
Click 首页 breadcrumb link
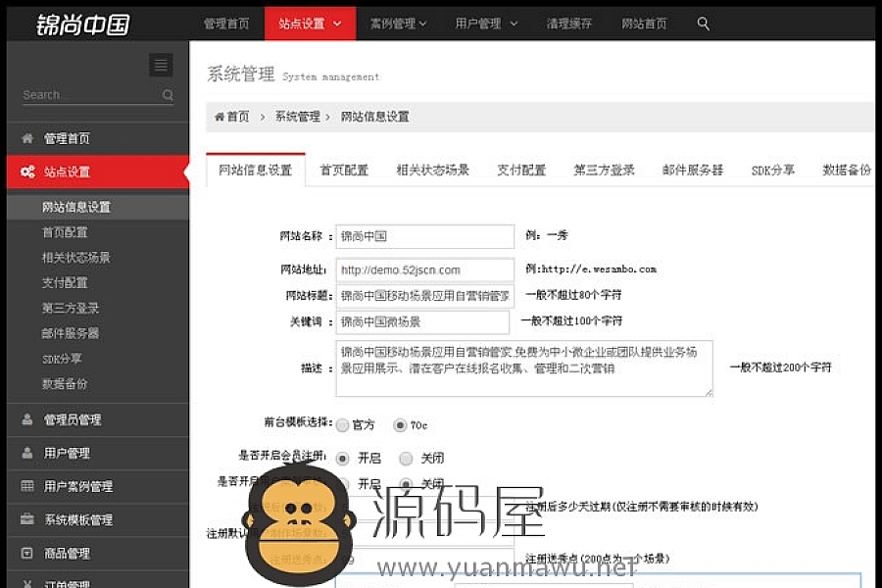tap(238, 117)
